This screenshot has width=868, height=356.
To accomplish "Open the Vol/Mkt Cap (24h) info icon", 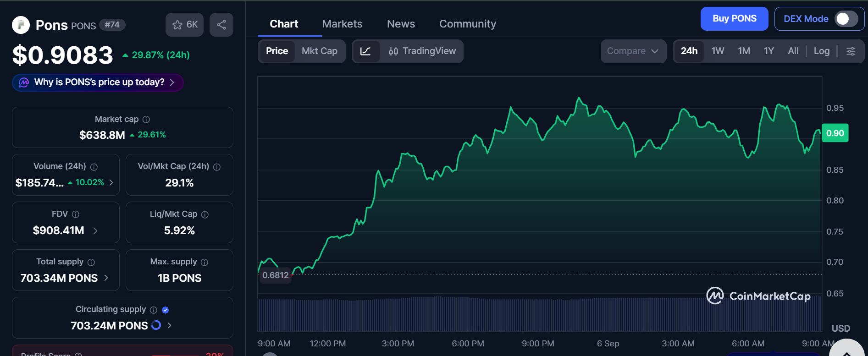I will coord(217,167).
